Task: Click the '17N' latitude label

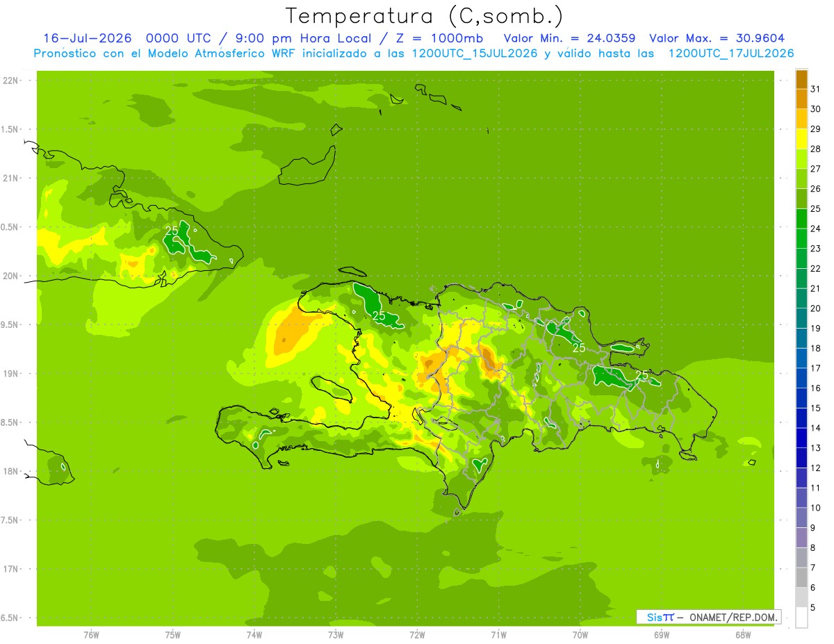Action: click(10, 570)
